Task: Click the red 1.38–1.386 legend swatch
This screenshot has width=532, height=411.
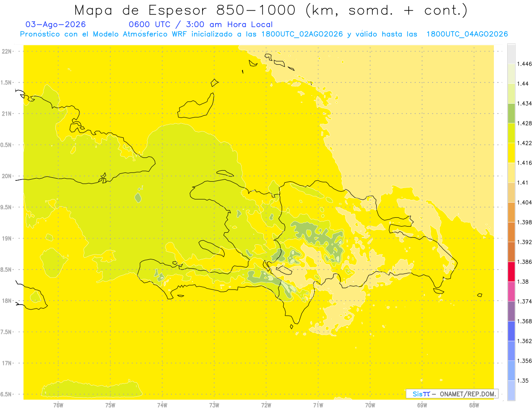Action: [511, 271]
